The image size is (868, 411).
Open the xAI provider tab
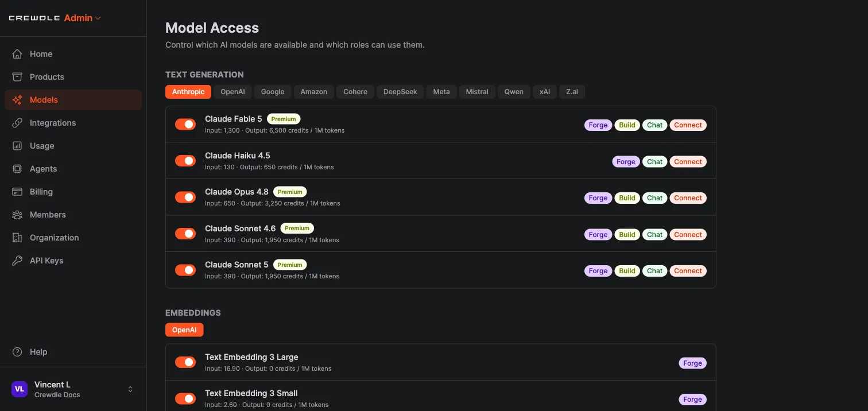[x=545, y=92]
